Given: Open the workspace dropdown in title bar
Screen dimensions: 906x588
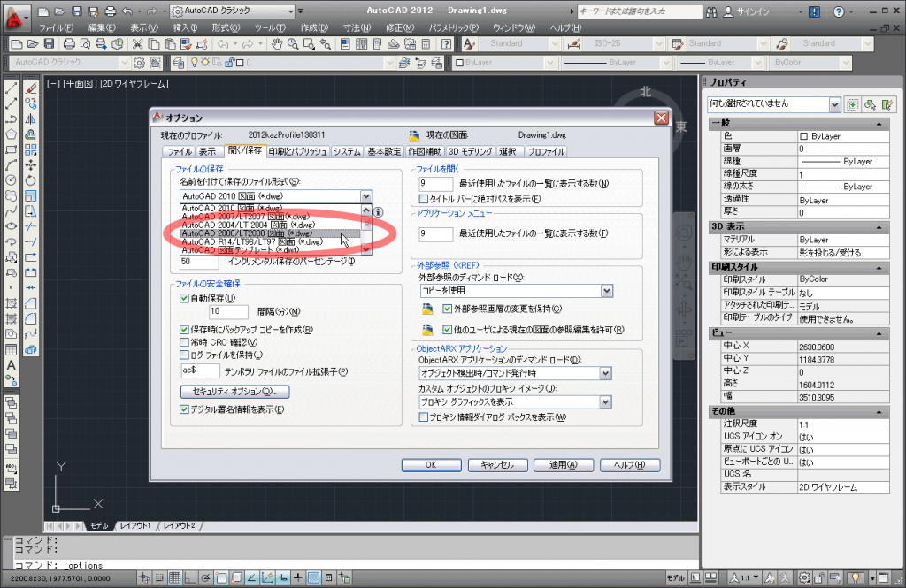Looking at the screenshot, I should coord(290,11).
